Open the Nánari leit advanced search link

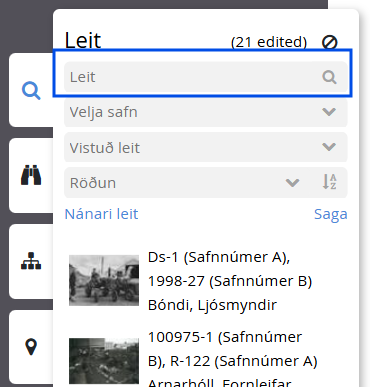click(101, 214)
